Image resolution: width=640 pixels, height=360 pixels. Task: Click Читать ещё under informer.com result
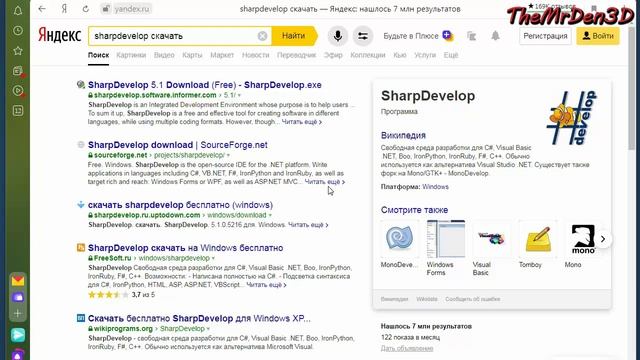click(x=302, y=122)
